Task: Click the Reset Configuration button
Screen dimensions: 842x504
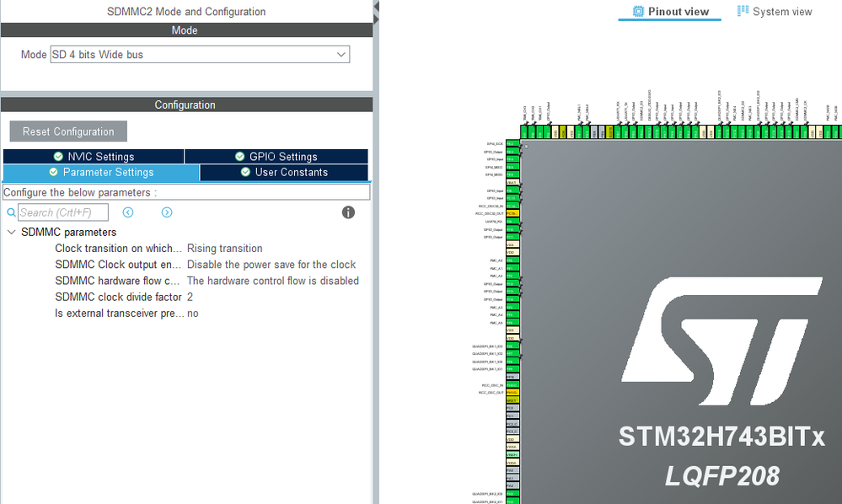Action: 68,131
